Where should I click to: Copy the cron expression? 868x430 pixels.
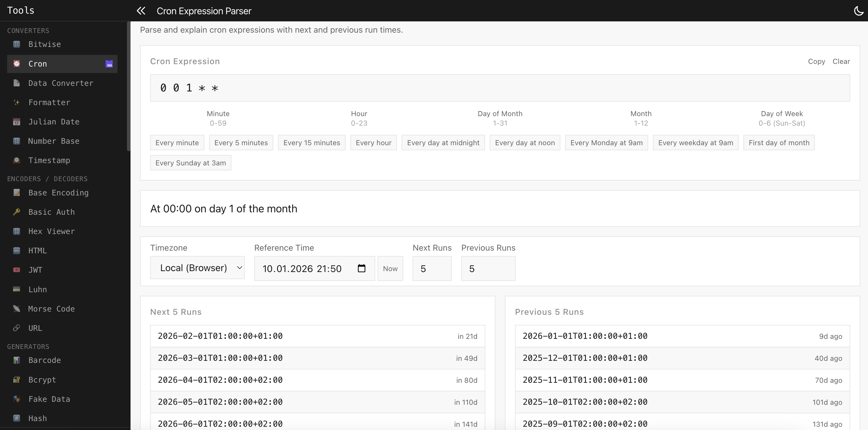tap(816, 61)
